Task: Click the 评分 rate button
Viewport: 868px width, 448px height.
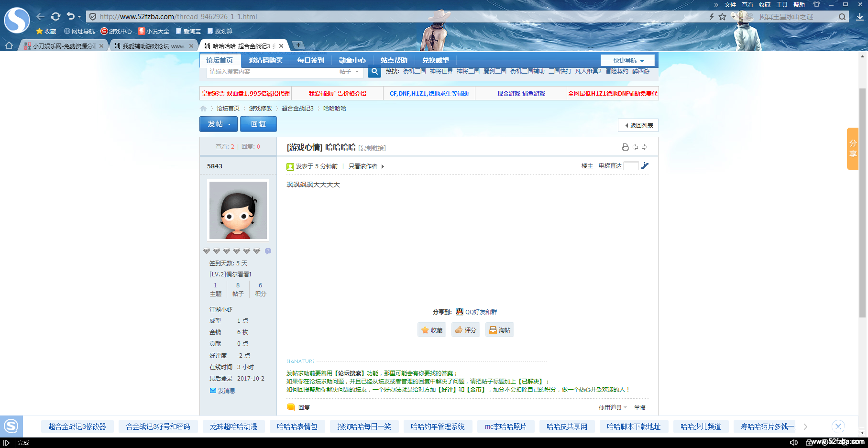Action: (x=466, y=330)
